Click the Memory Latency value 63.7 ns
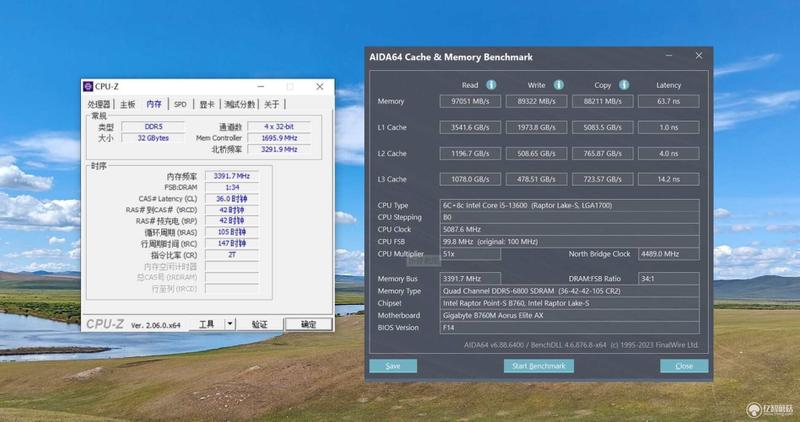The height and width of the screenshot is (422, 800). tap(669, 101)
